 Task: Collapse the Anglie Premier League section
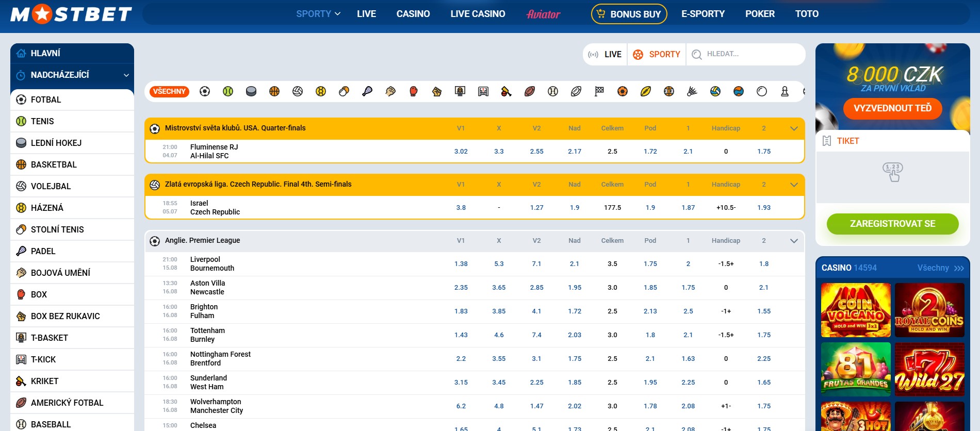click(x=794, y=241)
